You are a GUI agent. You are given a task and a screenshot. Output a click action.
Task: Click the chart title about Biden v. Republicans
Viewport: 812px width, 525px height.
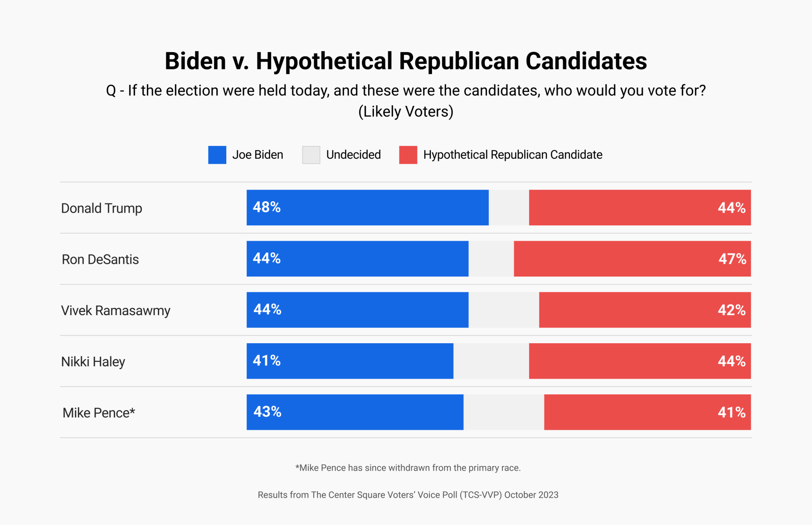click(406, 61)
